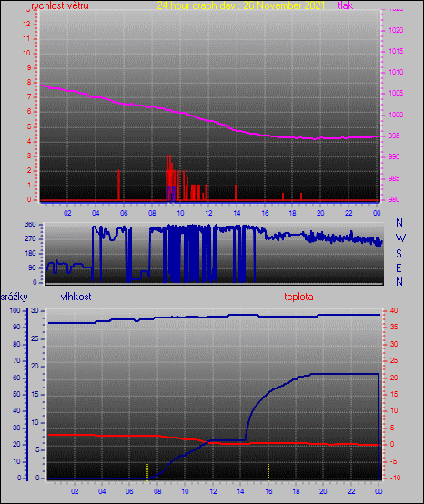The image size is (424, 504).
Task: Click the red wind spike before 06 hours
Action: 118,185
